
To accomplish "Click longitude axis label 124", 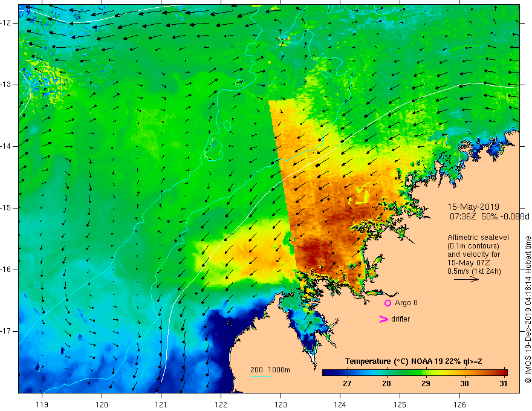I will 340,404.
